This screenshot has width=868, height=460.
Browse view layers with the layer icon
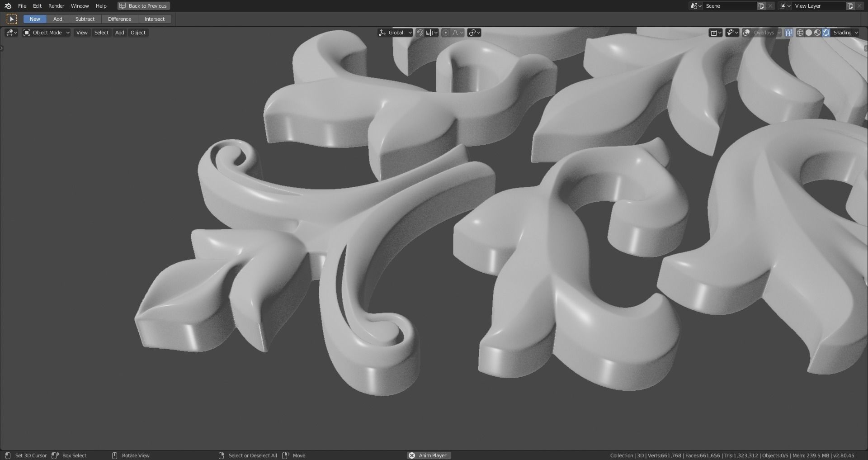pyautogui.click(x=785, y=6)
